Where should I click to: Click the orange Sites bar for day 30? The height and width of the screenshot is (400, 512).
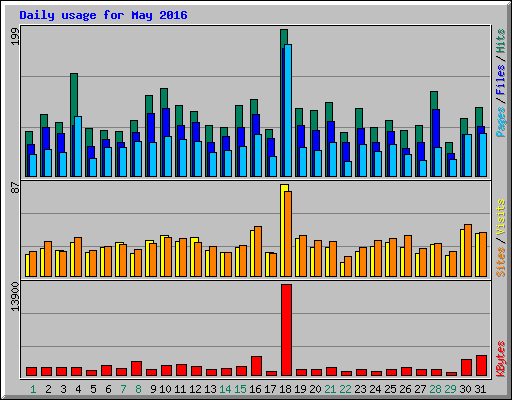point(468,250)
